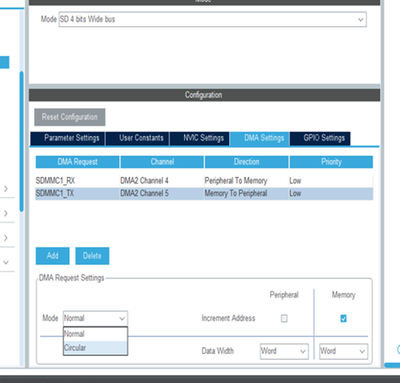The width and height of the screenshot is (400, 383).
Task: Click the DMA2 Channel 4 cell
Action: (x=162, y=181)
